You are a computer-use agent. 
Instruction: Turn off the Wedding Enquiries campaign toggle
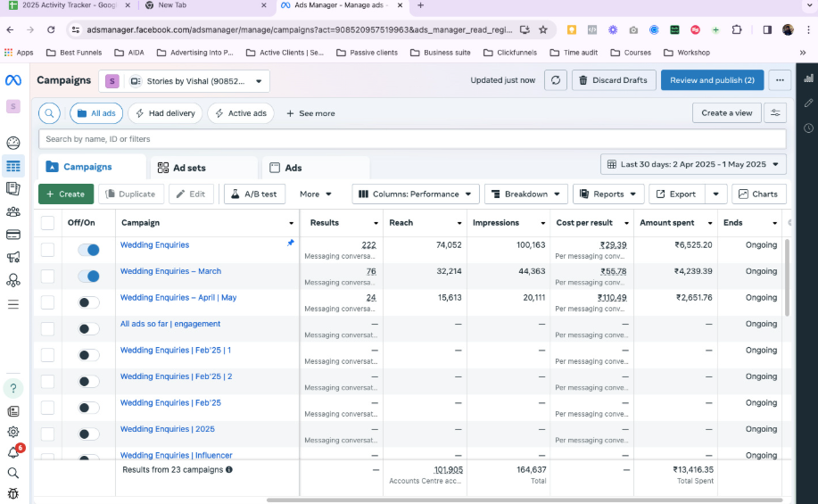tap(88, 251)
